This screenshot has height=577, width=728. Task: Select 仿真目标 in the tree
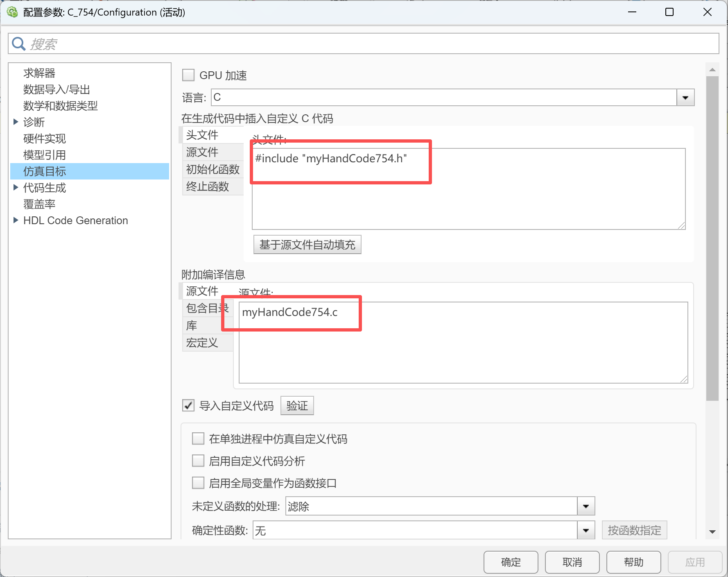(x=90, y=171)
